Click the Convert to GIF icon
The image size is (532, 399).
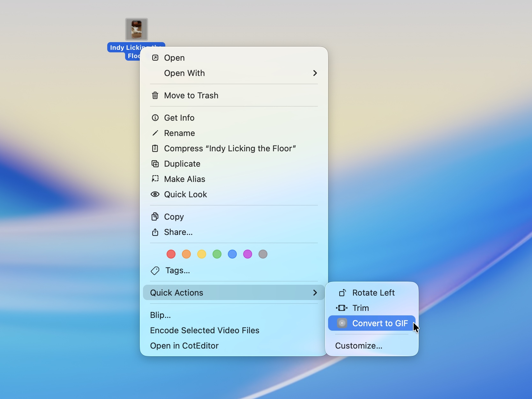342,323
